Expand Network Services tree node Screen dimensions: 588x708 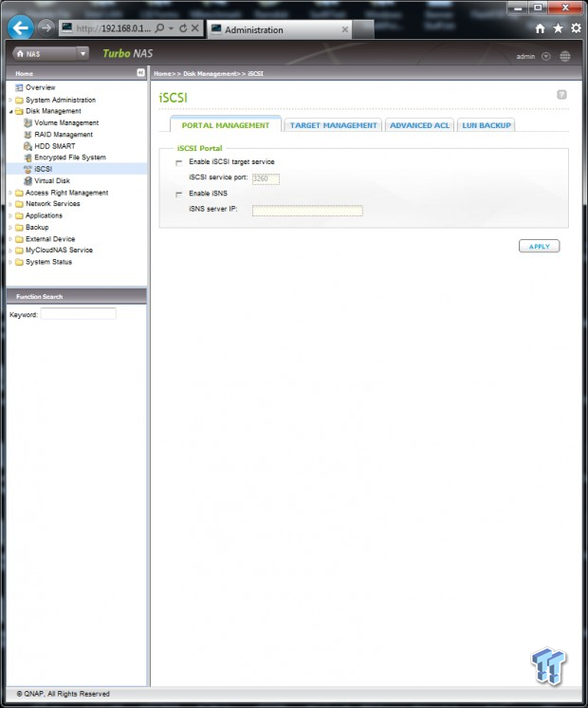(10, 204)
